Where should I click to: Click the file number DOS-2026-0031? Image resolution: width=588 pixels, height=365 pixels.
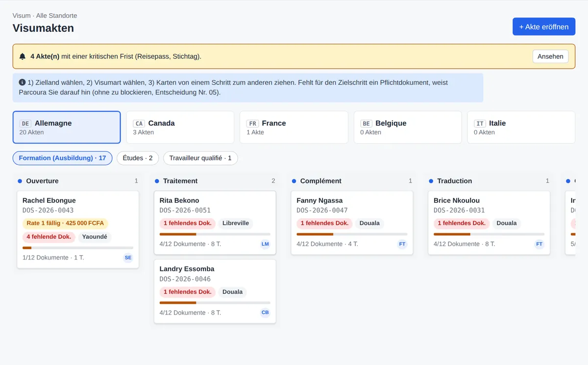(x=459, y=210)
